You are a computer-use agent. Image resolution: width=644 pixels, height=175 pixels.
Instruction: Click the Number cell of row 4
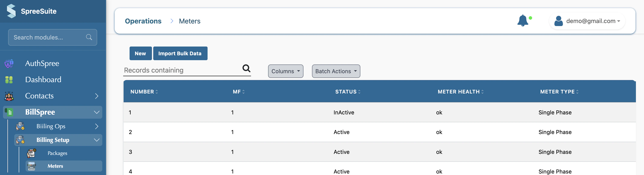tap(130, 172)
